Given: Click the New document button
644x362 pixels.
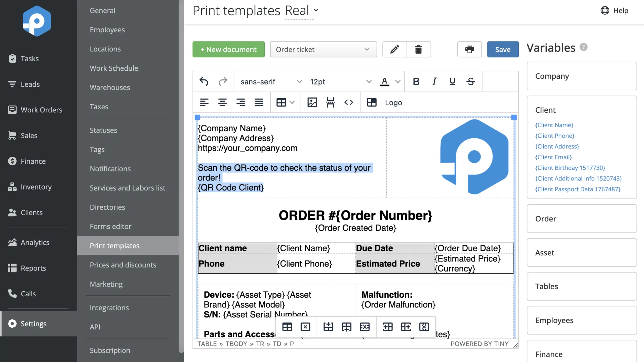Looking at the screenshot, I should tap(228, 49).
